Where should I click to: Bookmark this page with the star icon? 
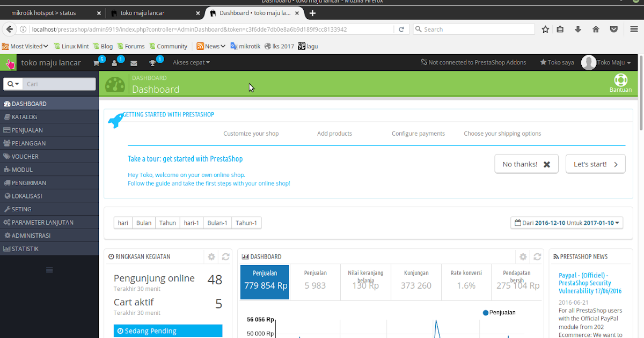(545, 30)
